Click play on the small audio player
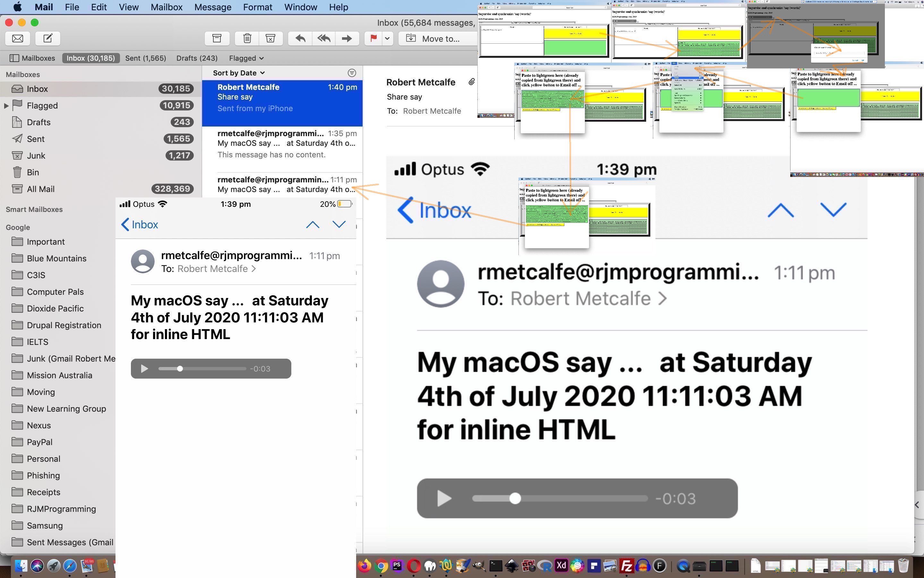This screenshot has height=578, width=924. pos(144,369)
